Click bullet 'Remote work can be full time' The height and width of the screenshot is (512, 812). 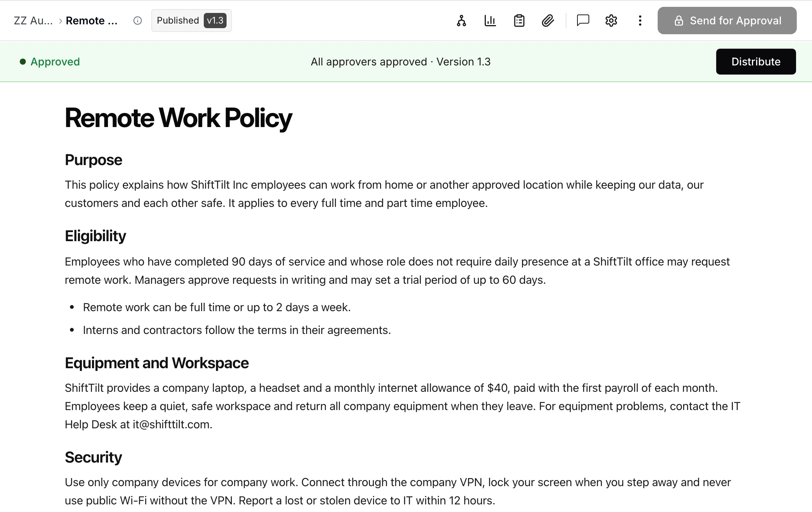click(217, 307)
